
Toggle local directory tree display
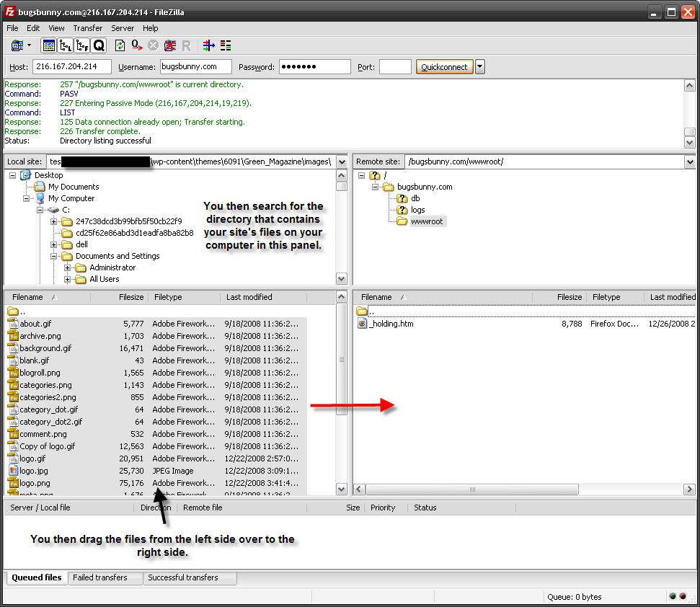click(x=66, y=45)
